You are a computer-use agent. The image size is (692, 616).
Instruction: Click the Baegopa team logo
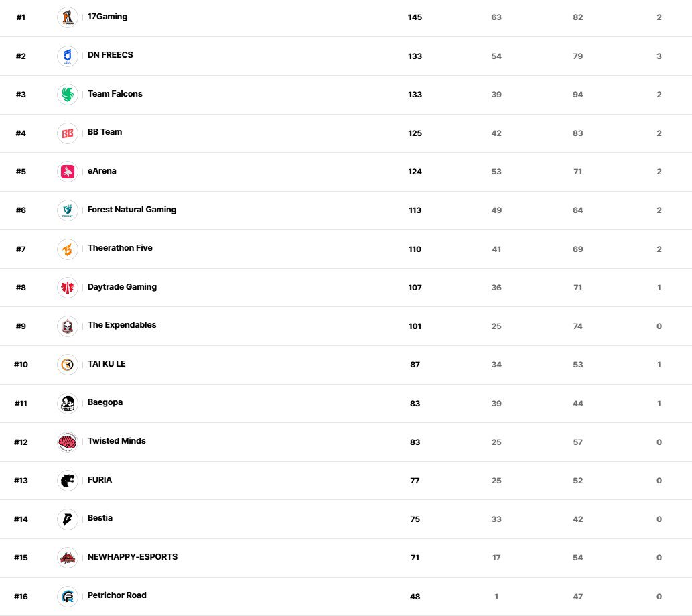coord(68,403)
